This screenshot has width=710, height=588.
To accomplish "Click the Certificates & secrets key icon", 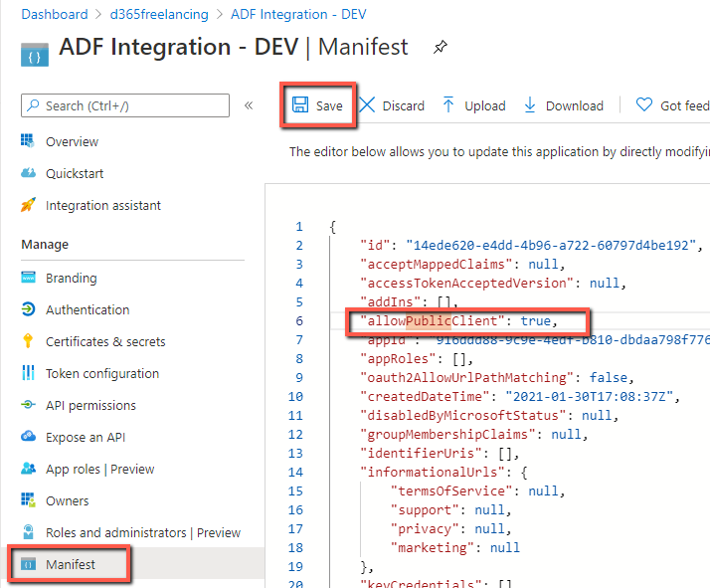I will [28, 341].
